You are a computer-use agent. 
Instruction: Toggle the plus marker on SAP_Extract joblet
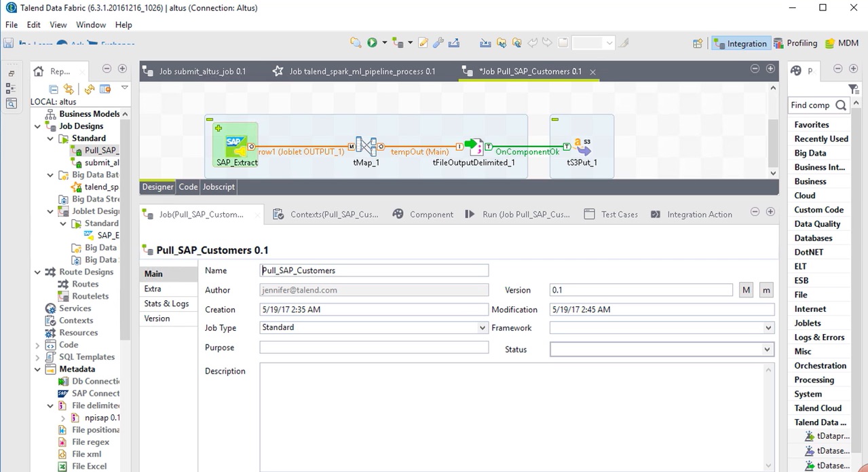point(219,128)
